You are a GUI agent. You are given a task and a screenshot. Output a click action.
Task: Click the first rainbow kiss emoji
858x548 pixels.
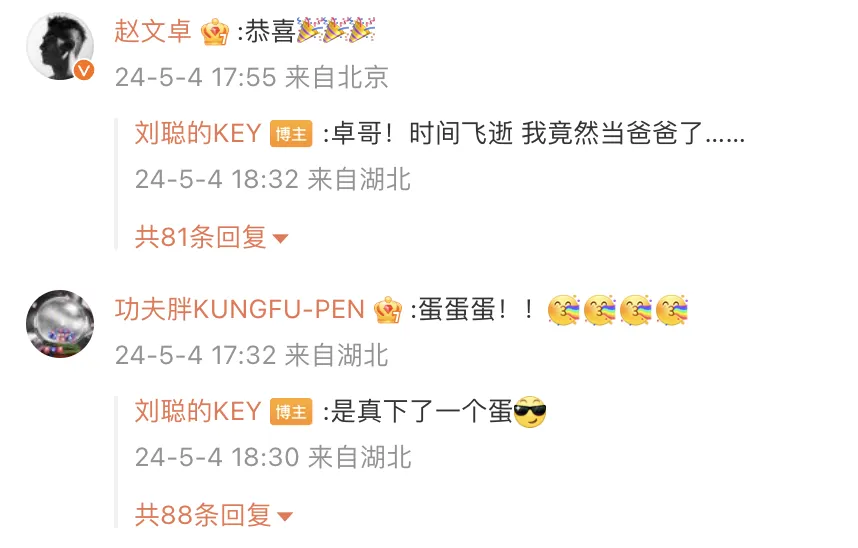click(x=564, y=310)
